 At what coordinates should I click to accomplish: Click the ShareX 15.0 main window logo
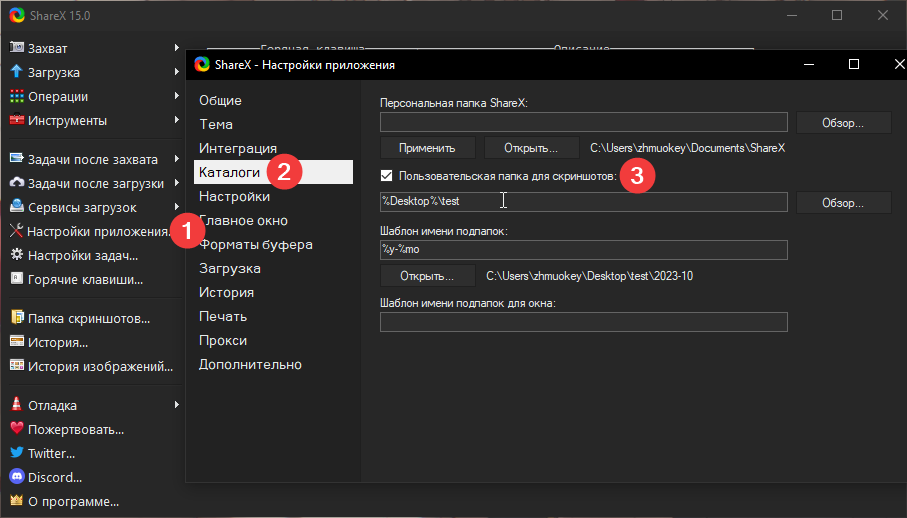[17, 16]
